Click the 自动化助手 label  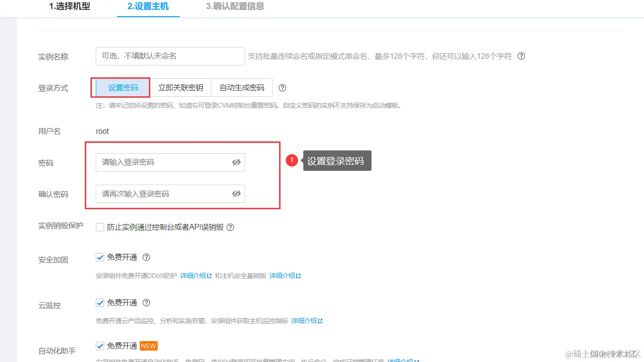(x=57, y=351)
